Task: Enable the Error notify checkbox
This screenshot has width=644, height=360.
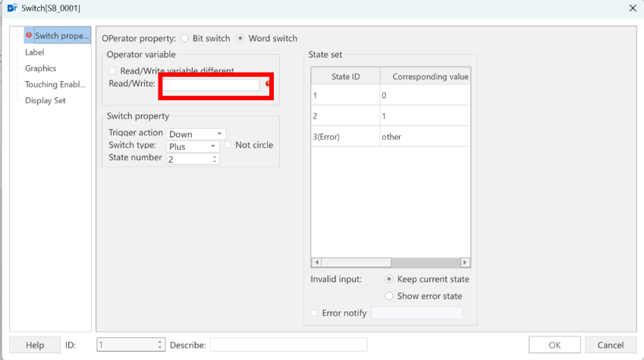Action: coord(315,313)
